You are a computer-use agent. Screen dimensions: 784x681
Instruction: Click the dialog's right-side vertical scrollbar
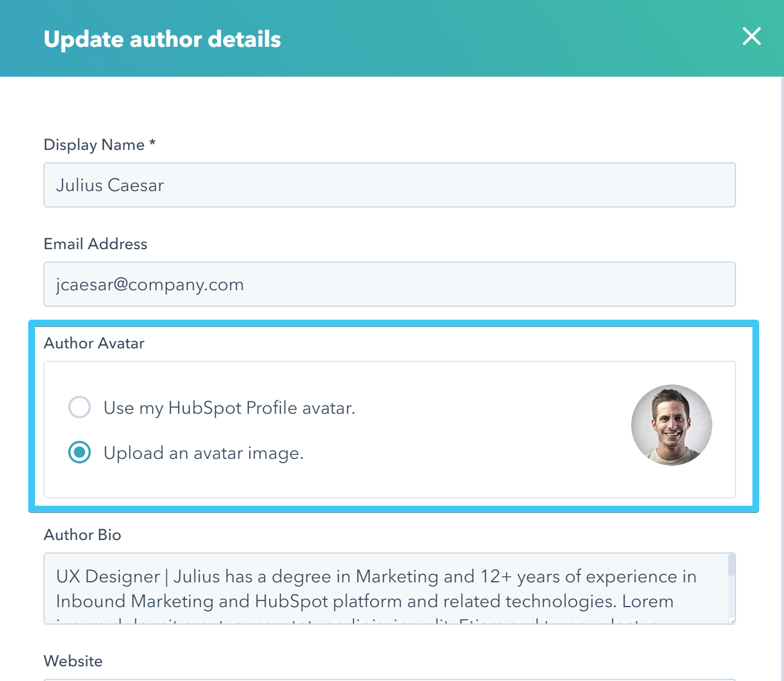(x=782, y=338)
